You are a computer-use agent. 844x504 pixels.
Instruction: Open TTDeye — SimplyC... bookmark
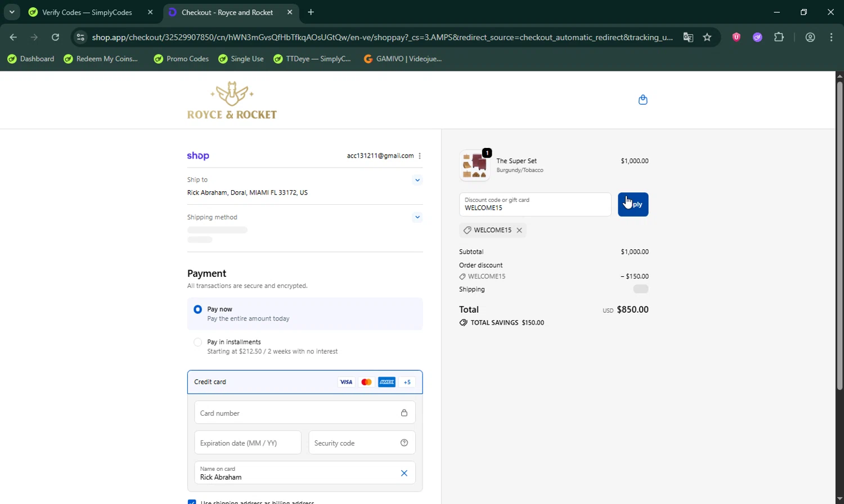(x=312, y=58)
